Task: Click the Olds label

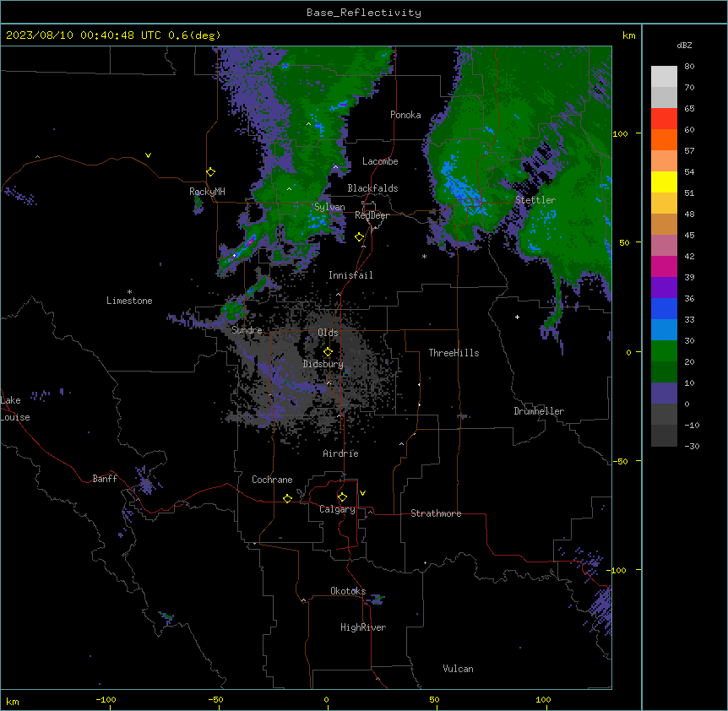Action: pos(328,333)
